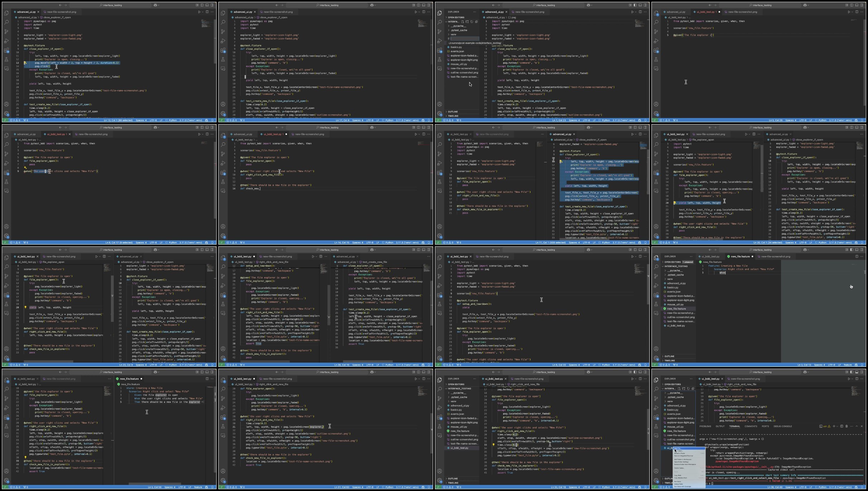Toggle bottom Panel layout icon in rename-box window
Screen dimensions: 868x491
[640, 5]
